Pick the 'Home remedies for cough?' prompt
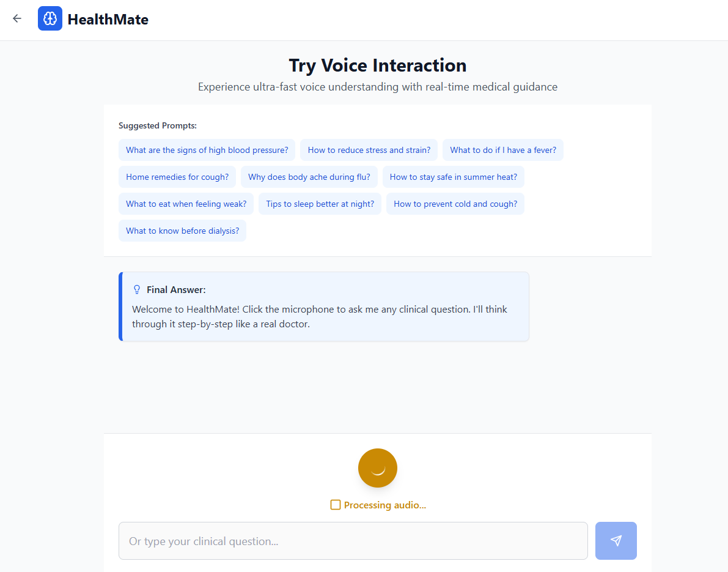This screenshot has width=728, height=572. [x=177, y=177]
